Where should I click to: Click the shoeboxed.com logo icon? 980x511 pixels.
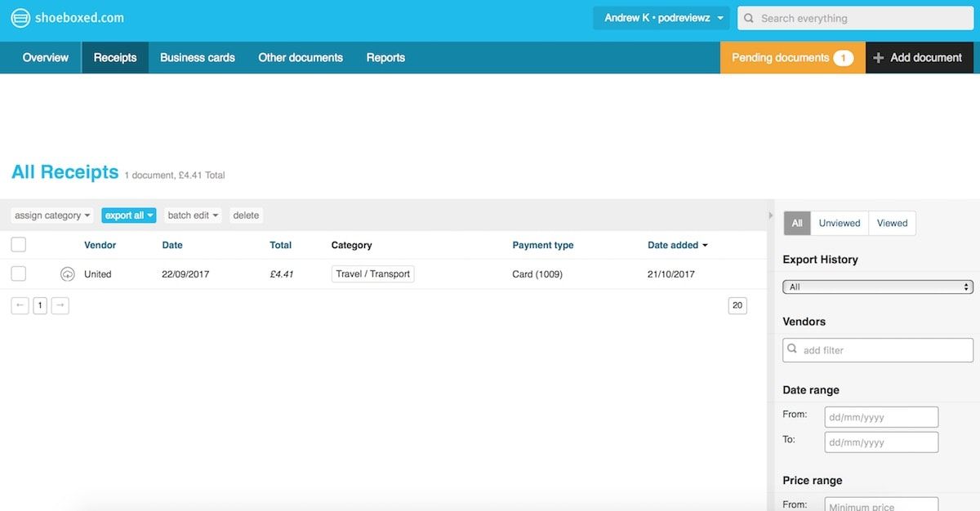point(20,18)
